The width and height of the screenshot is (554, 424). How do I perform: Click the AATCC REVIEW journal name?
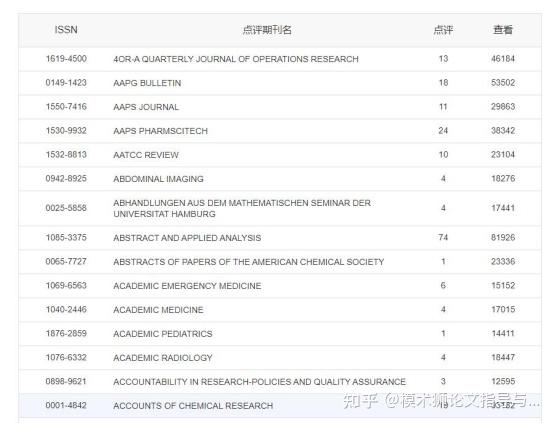(x=146, y=155)
